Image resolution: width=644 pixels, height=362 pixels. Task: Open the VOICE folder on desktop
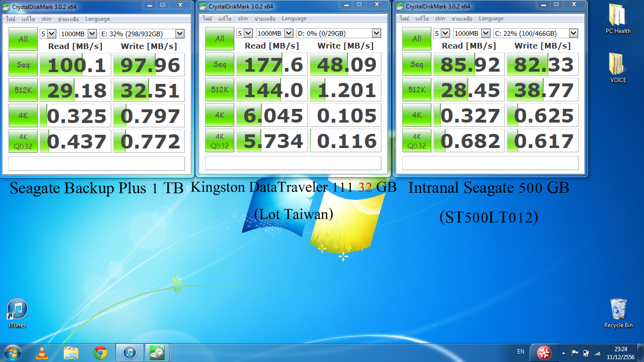(x=618, y=68)
